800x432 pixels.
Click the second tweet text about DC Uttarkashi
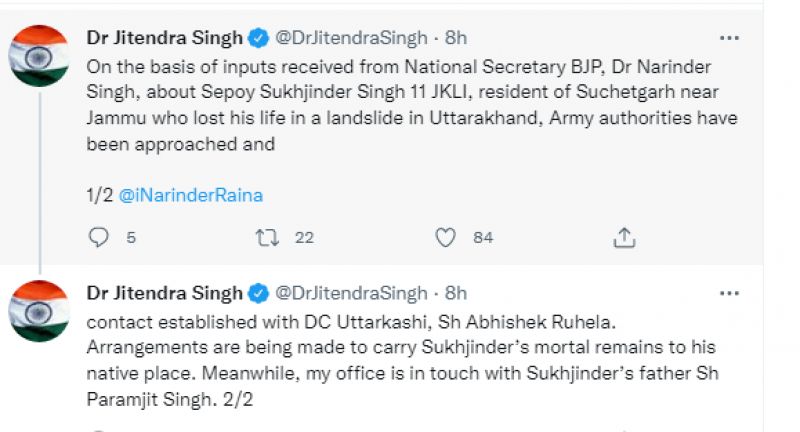tap(400, 350)
